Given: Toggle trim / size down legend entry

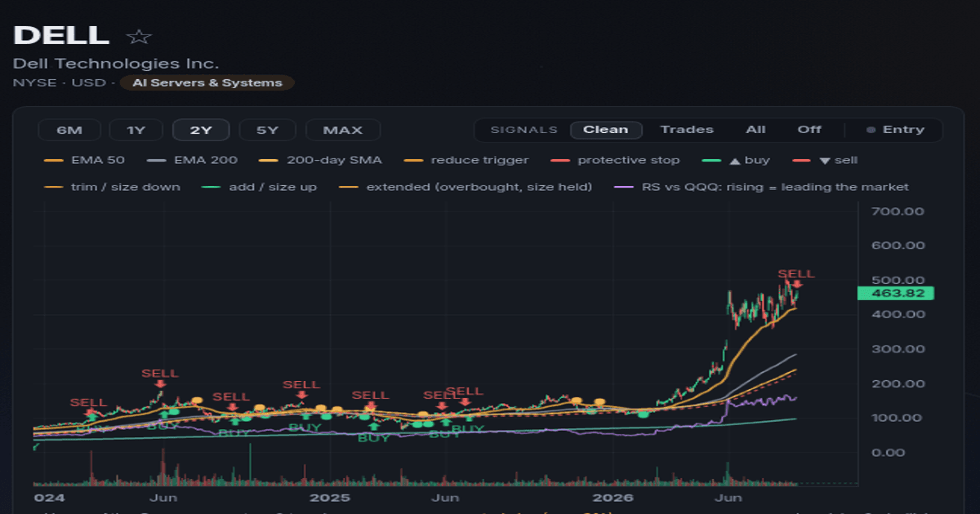Looking at the screenshot, I should (113, 187).
